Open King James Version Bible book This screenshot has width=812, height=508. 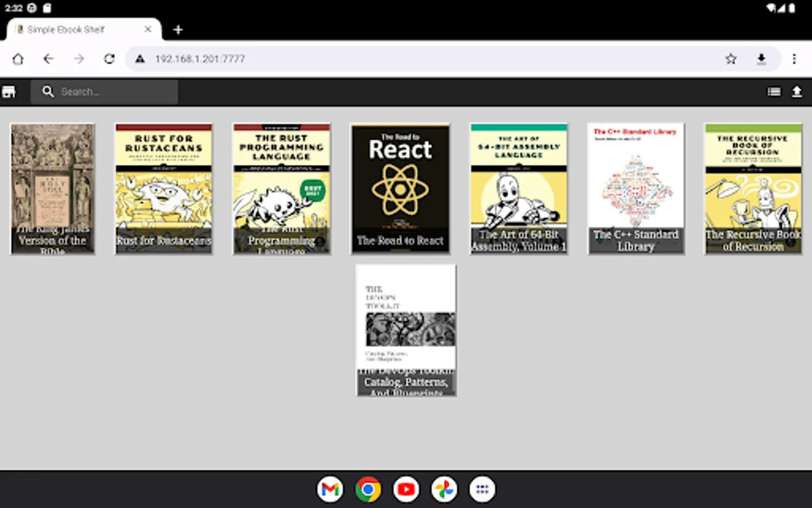(52, 189)
